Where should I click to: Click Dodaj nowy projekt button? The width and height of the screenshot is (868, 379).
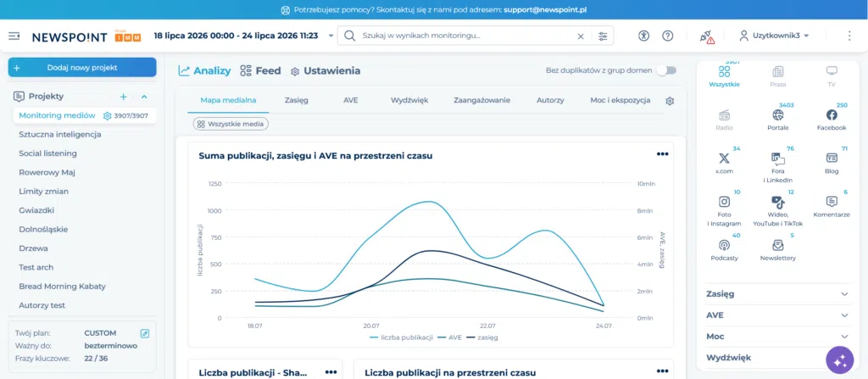[x=82, y=68]
